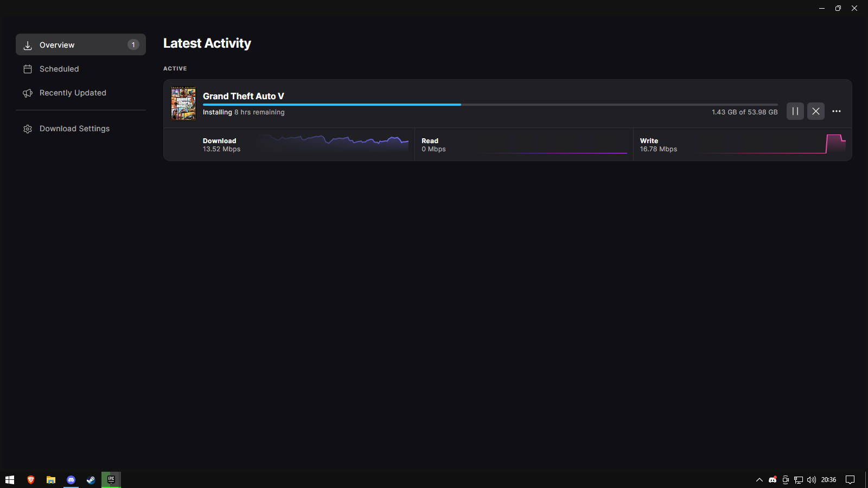Open the Overview downloads section
The image size is (868, 488).
coord(81,44)
